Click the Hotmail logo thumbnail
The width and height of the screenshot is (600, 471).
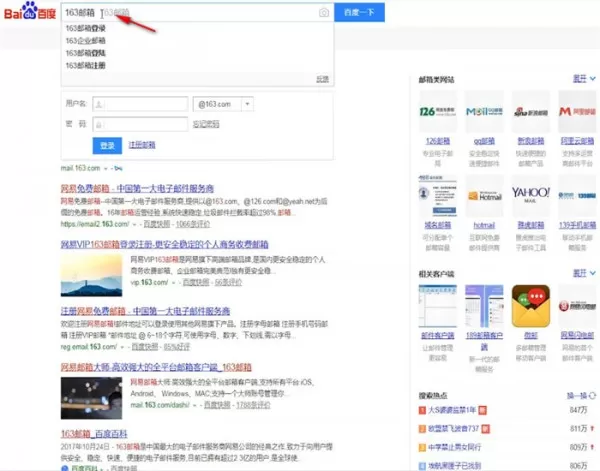pyautogui.click(x=484, y=196)
